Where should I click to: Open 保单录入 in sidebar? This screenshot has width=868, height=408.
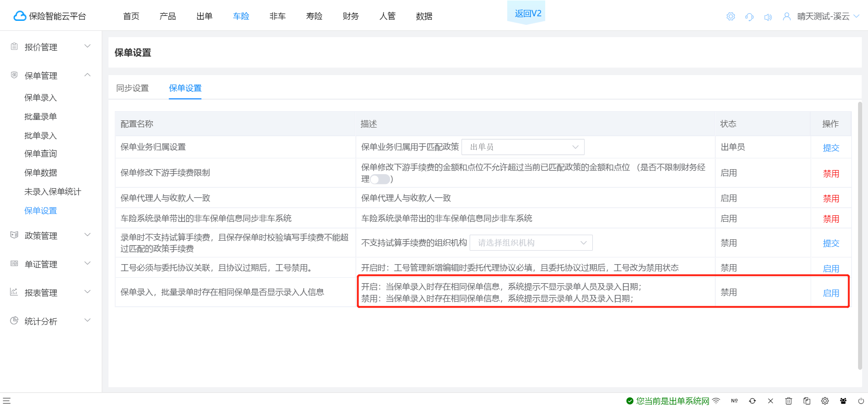pos(41,98)
